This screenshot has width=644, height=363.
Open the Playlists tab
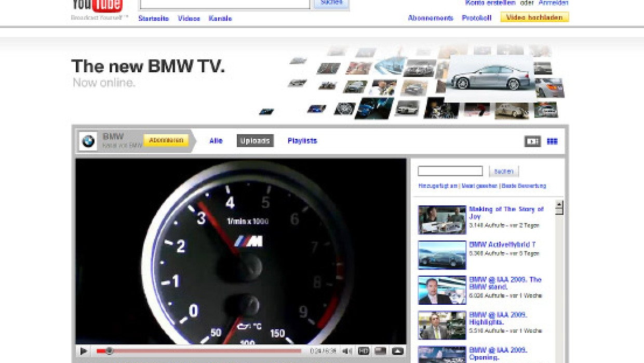click(x=302, y=141)
